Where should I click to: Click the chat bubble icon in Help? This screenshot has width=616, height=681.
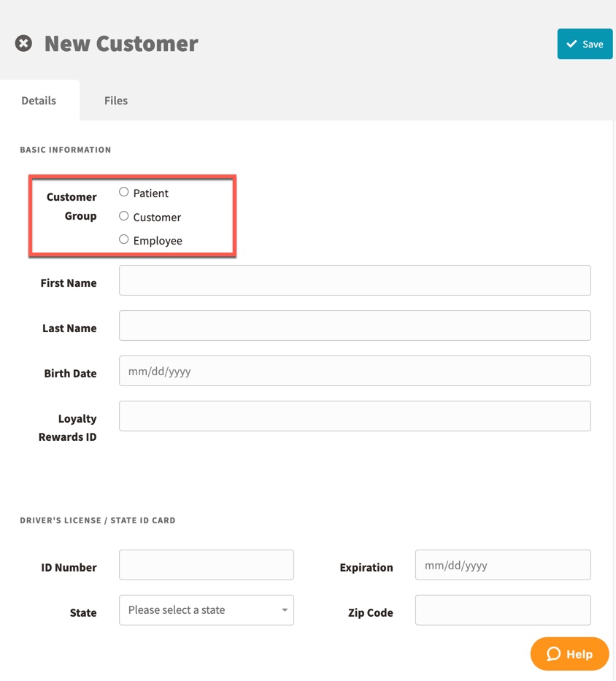point(553,654)
